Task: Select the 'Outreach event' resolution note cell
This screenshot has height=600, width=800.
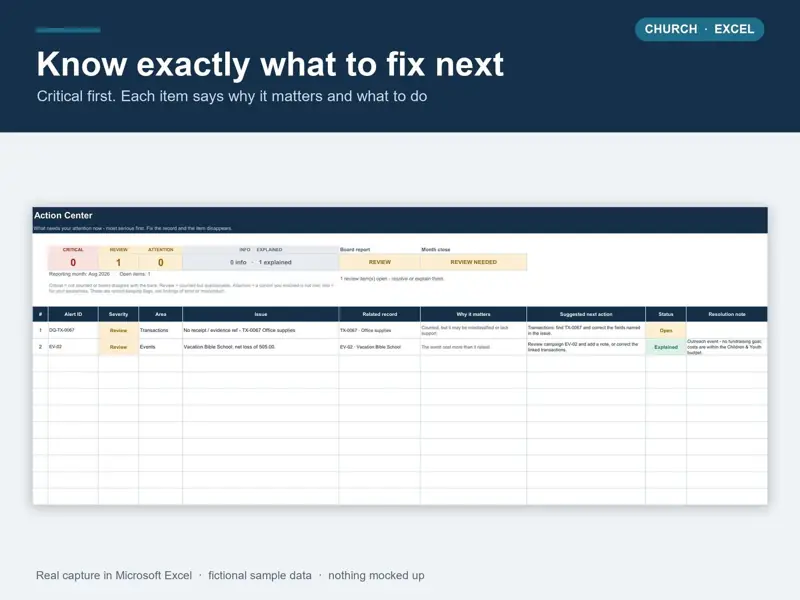Action: 727,347
